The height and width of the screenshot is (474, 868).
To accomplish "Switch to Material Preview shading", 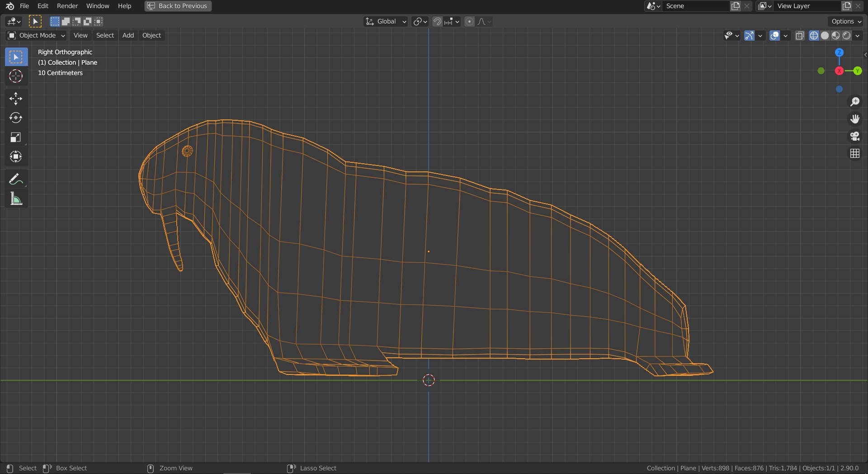I will coord(835,35).
